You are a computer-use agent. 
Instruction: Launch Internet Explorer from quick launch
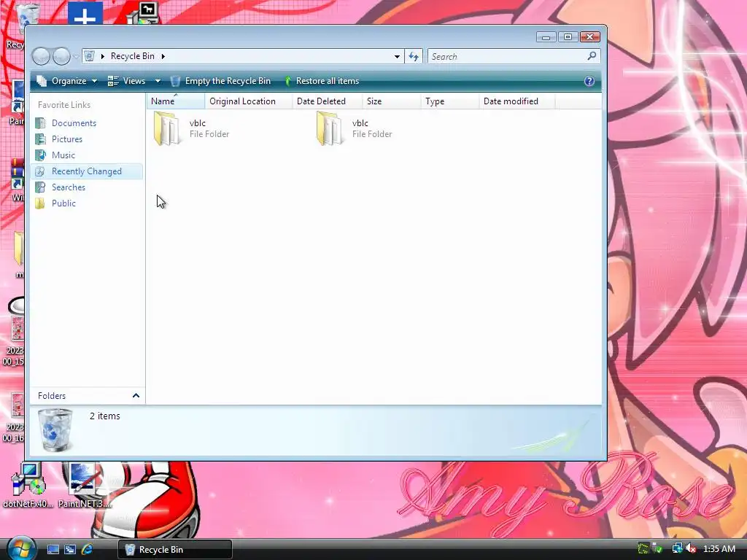tap(87, 550)
